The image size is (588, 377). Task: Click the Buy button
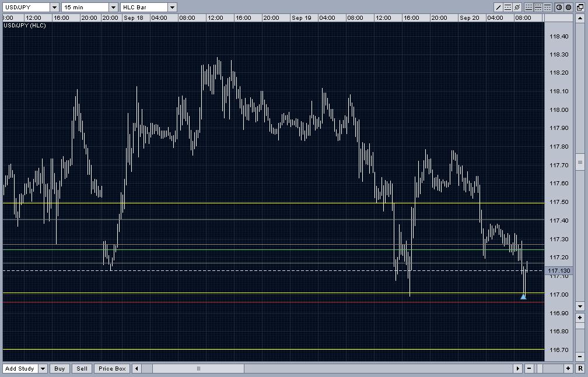60,368
